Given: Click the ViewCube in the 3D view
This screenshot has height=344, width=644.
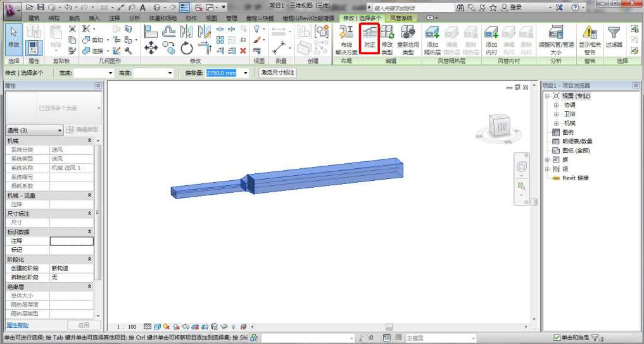Looking at the screenshot, I should coord(501,126).
